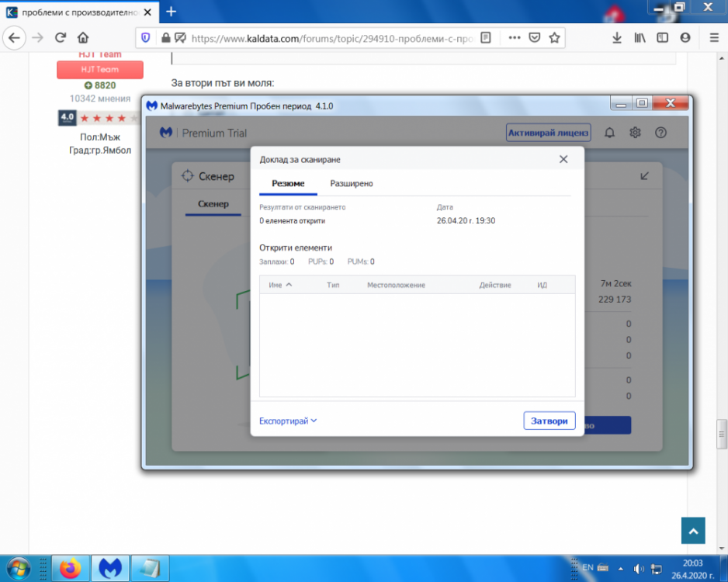Click the 4.0 star rating

pos(99,118)
